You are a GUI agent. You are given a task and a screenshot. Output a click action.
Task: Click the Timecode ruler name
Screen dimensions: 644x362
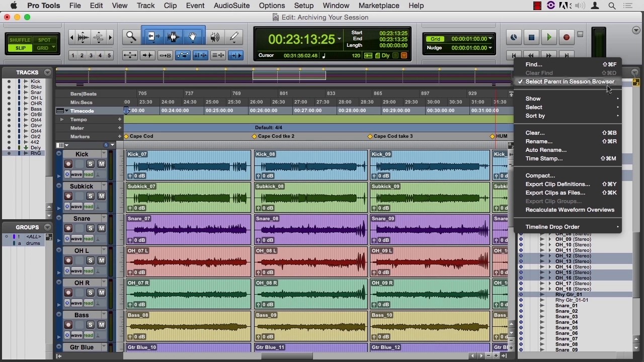coord(82,111)
